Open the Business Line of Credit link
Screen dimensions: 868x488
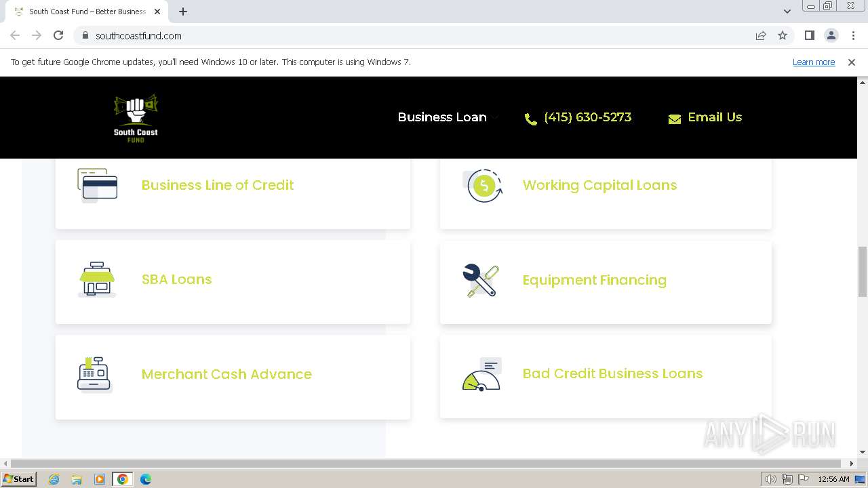(x=218, y=185)
